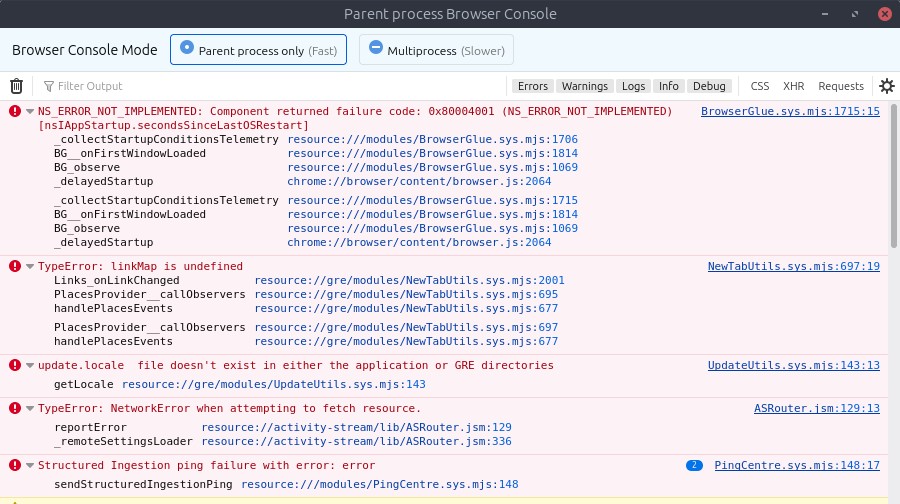900x504 pixels.
Task: Click error icon beside NetworkError message
Action: click(x=15, y=408)
